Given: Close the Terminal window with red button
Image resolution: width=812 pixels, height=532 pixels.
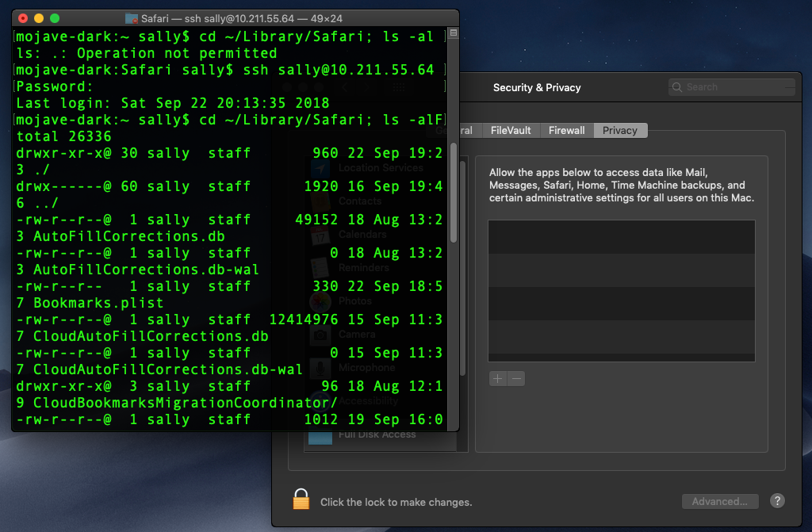Looking at the screenshot, I should [22, 18].
